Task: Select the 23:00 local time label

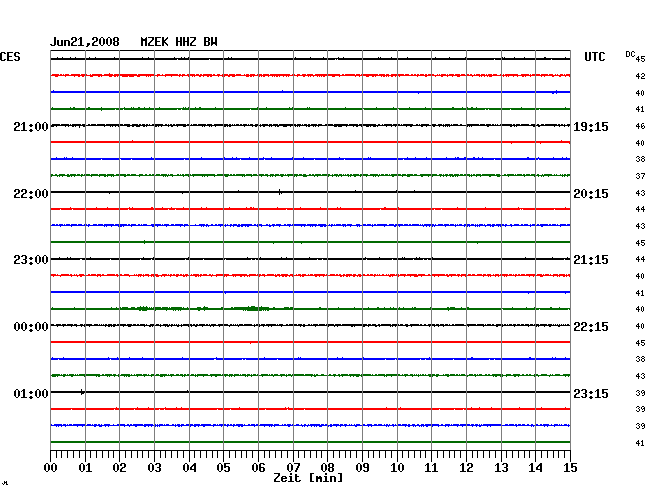Action: tap(31, 260)
